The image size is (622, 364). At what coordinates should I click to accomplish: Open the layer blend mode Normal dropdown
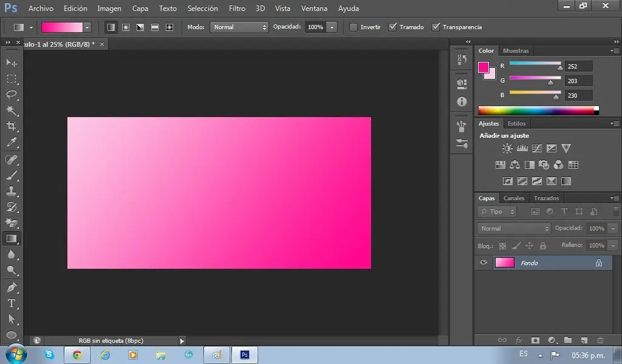click(x=514, y=229)
